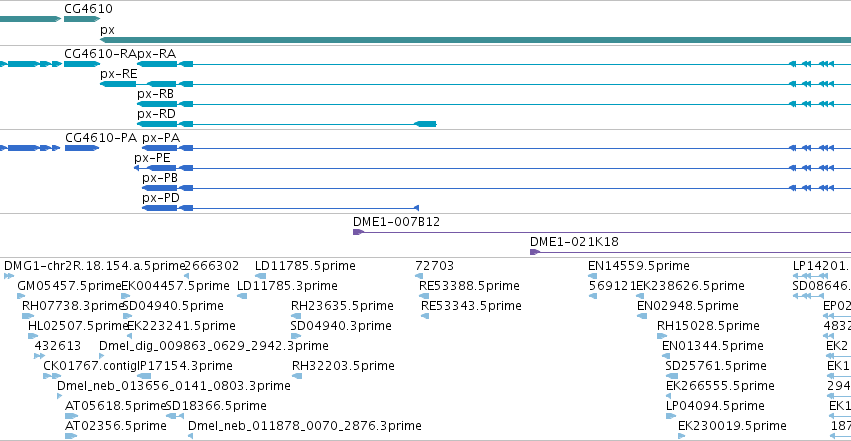Screen dimensions: 851x441
Task: Select the px-PA protein label
Action: click(161, 138)
